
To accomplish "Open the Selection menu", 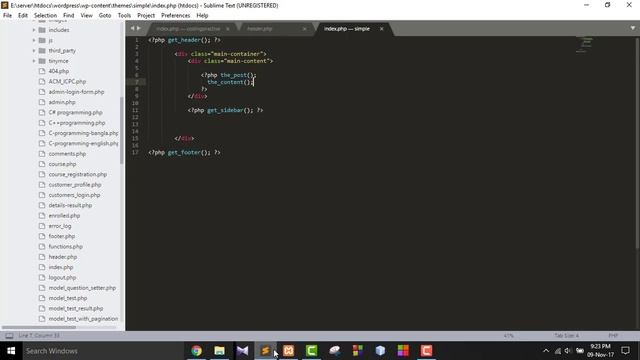I will click(45, 15).
